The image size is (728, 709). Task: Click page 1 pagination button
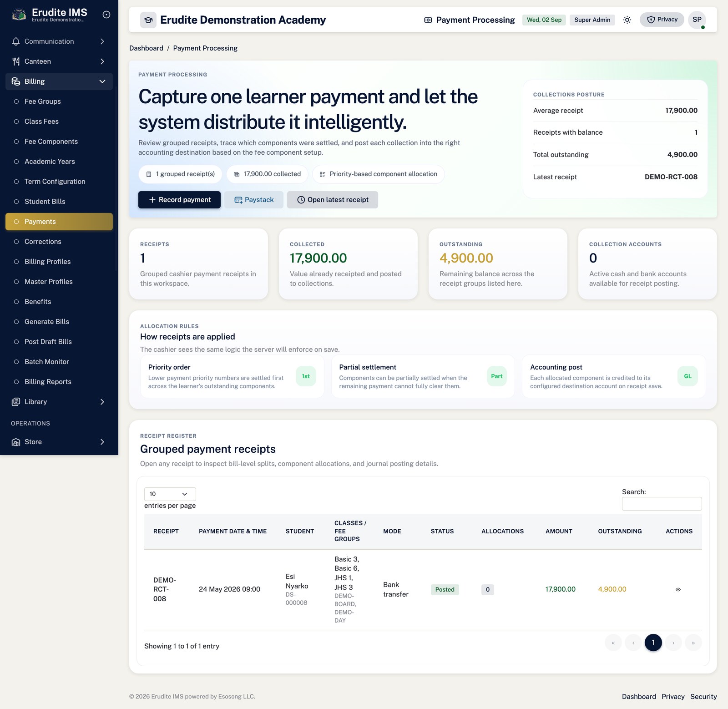(653, 643)
